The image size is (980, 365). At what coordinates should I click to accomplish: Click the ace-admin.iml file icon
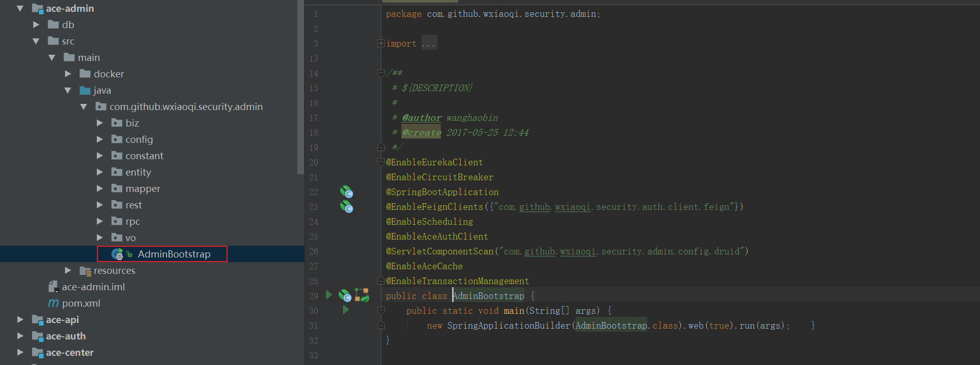point(53,287)
